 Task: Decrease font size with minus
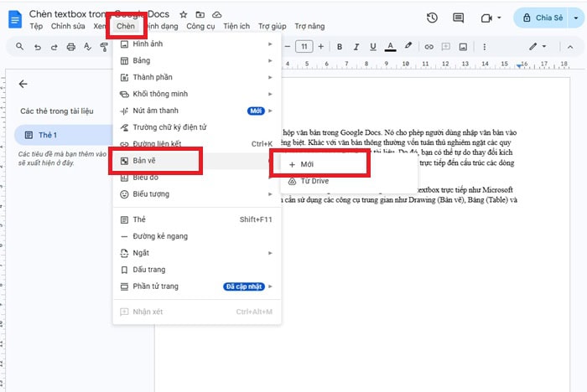pyautogui.click(x=288, y=47)
